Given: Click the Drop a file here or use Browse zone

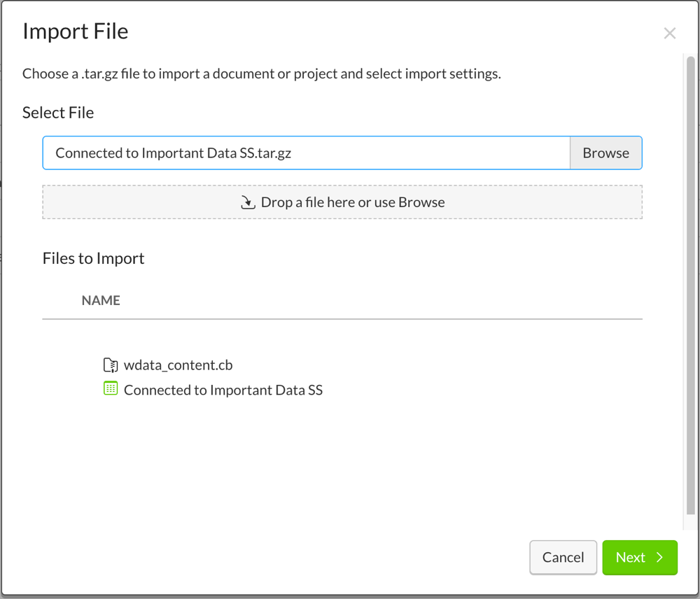Looking at the screenshot, I should (343, 202).
